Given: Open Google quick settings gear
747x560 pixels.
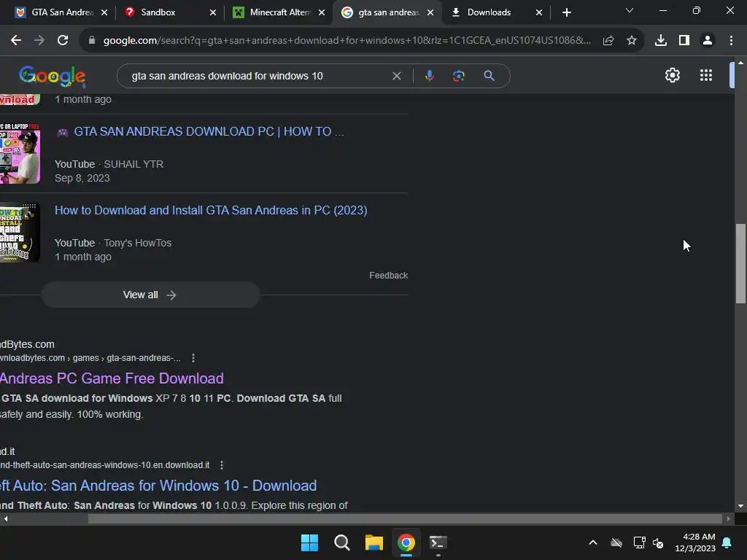Looking at the screenshot, I should coord(672,75).
